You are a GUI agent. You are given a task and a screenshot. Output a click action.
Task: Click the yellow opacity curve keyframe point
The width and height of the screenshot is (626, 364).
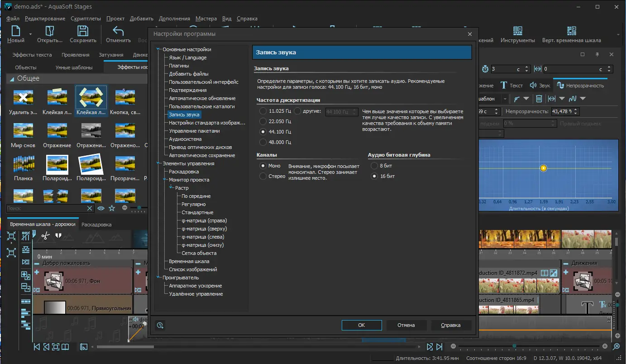(544, 168)
